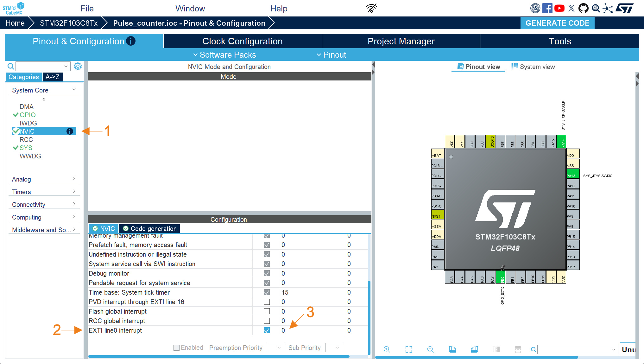The image size is (644, 364).
Task: Rotate the chip clockwise
Action: pos(452,349)
